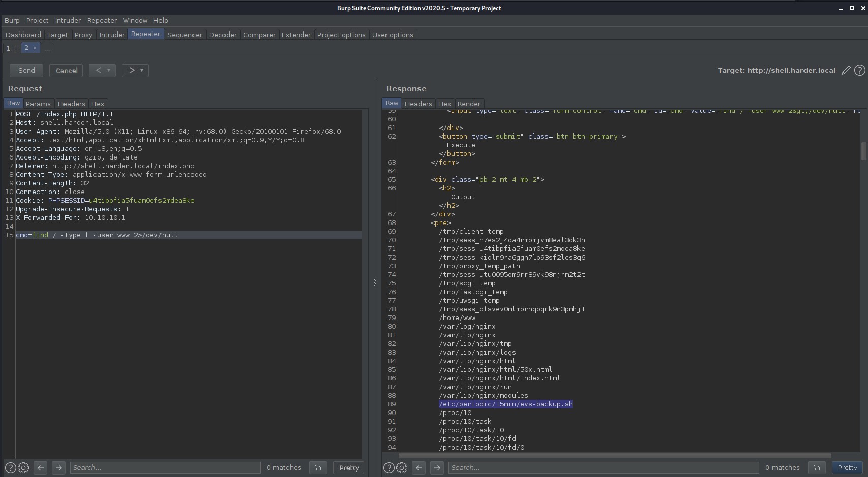Close Repeater tab 1
Image resolution: width=868 pixels, height=477 pixels.
click(16, 49)
